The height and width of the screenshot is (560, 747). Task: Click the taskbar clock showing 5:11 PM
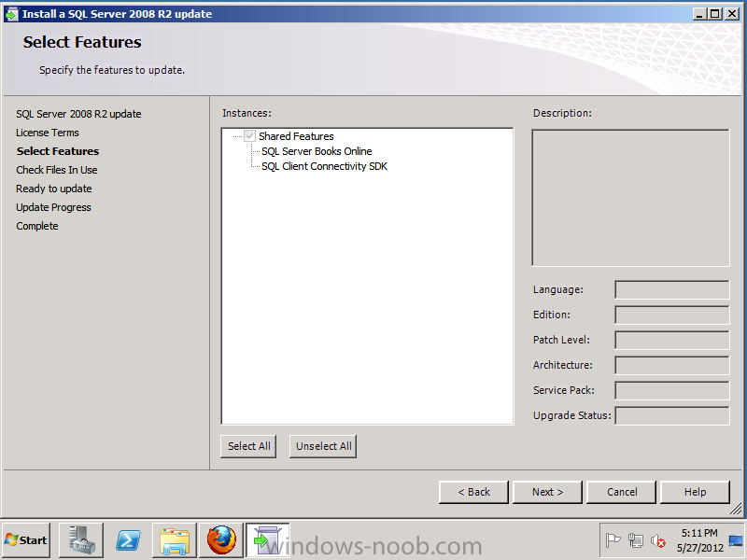tap(699, 540)
